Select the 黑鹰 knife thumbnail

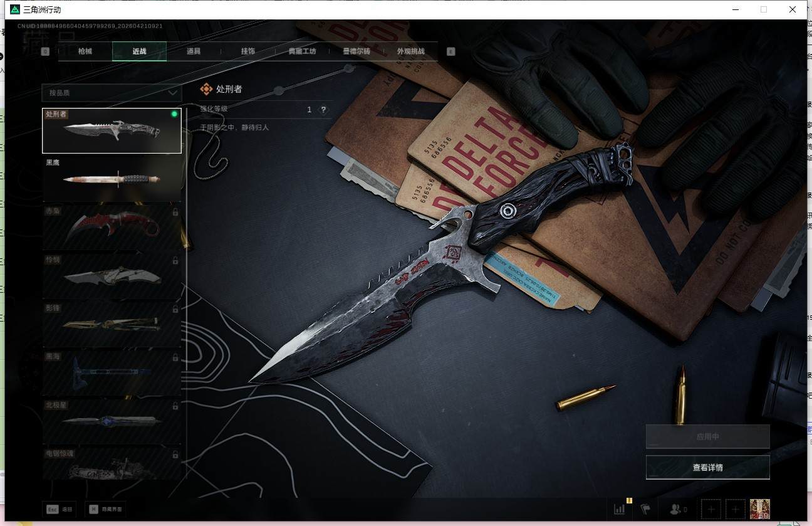(x=112, y=178)
